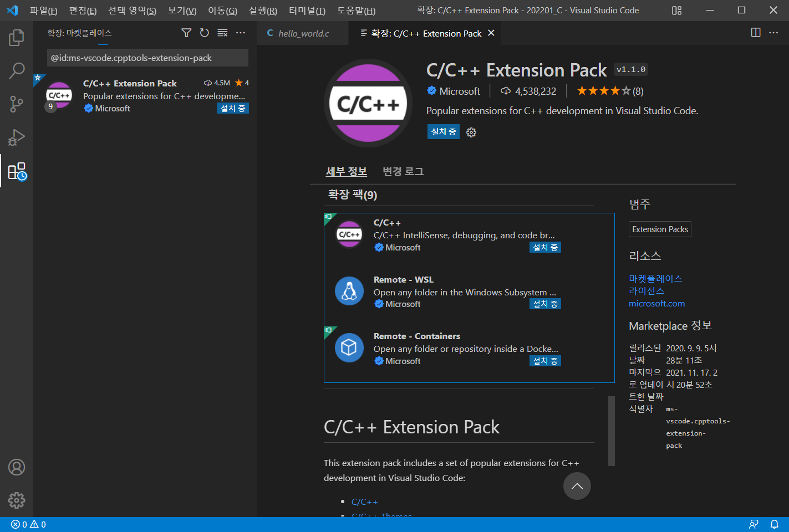Click the Extension Packs category button
The width and height of the screenshot is (789, 532).
click(x=660, y=229)
